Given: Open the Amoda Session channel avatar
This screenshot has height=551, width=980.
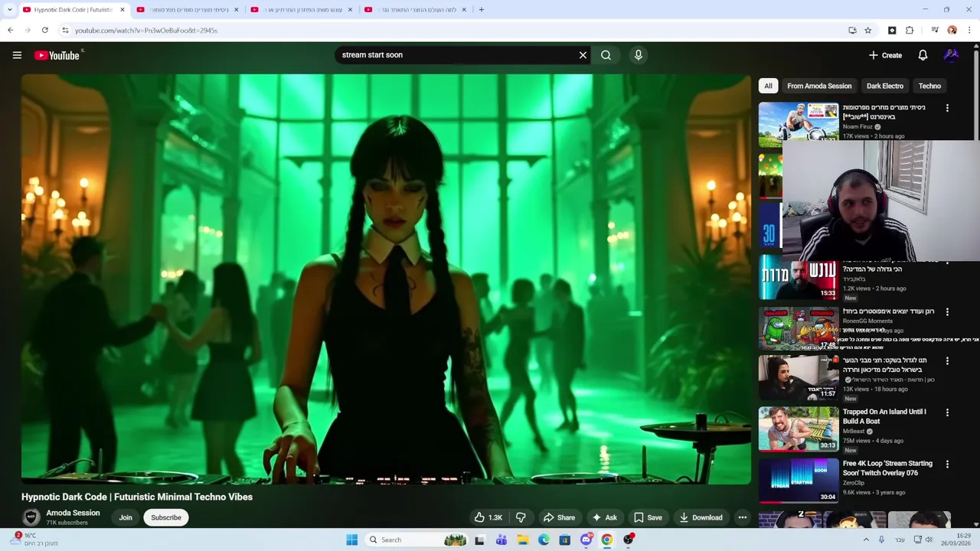Looking at the screenshot, I should pyautogui.click(x=31, y=517).
